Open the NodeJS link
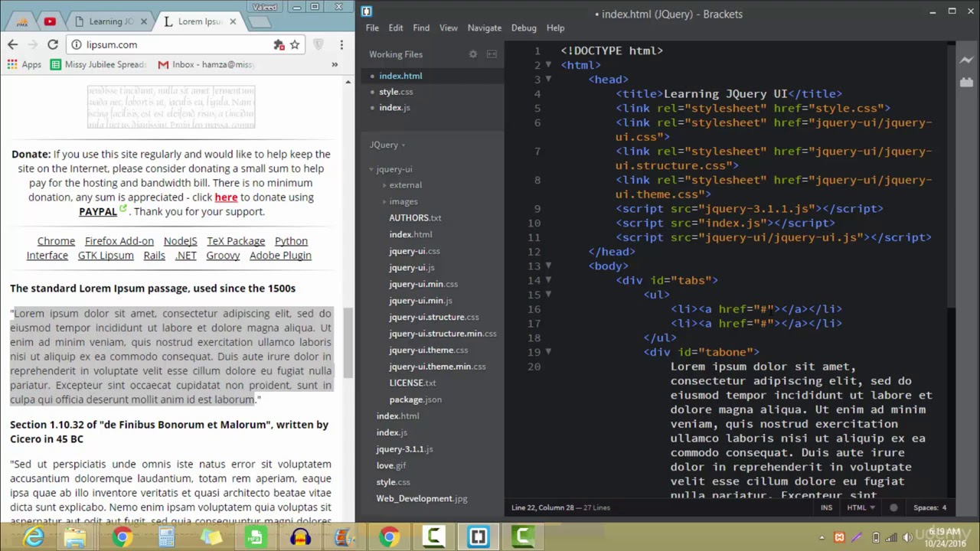The width and height of the screenshot is (980, 551). point(181,241)
